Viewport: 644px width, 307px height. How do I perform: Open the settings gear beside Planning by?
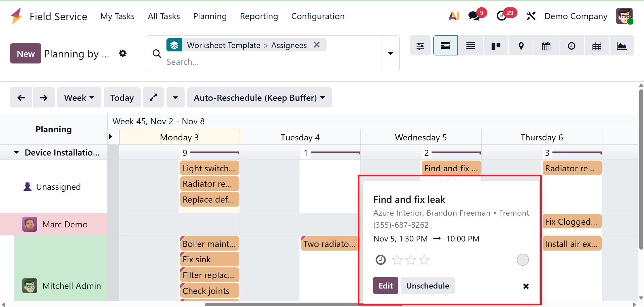coord(123,53)
